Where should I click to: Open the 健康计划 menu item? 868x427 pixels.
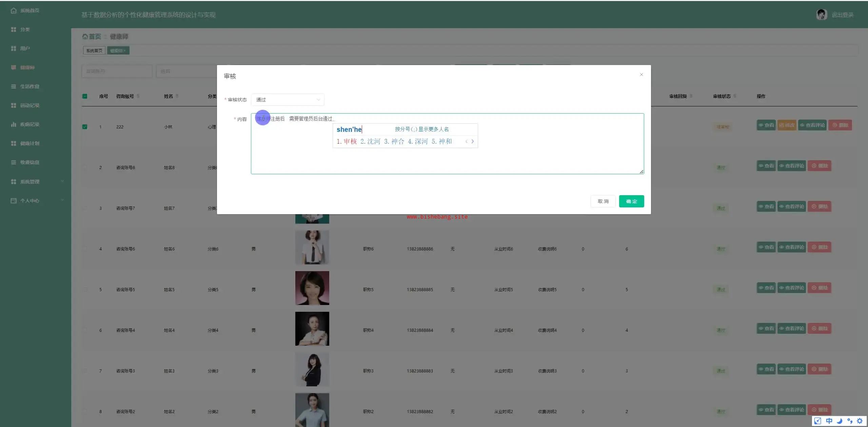click(29, 143)
